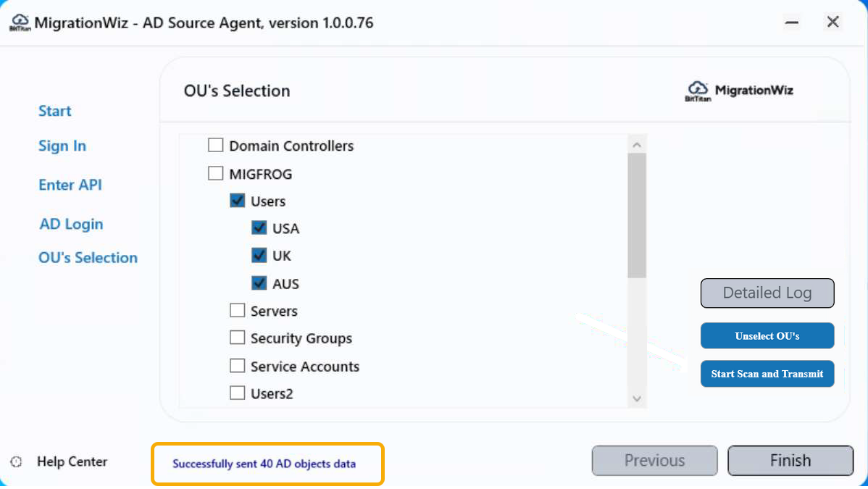Enable the MIGFROG organizational unit
Screen dimensions: 868x489
coord(215,172)
